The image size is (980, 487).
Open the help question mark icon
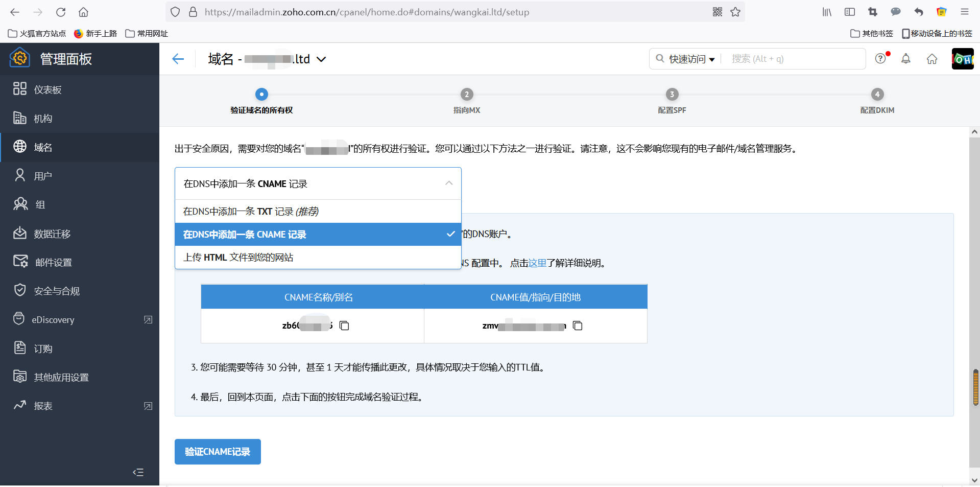click(x=880, y=59)
